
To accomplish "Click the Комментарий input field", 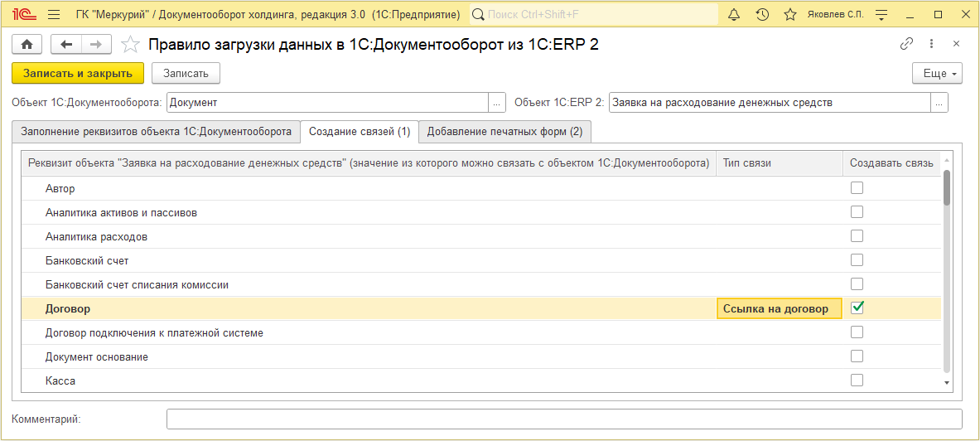I will click(564, 419).
